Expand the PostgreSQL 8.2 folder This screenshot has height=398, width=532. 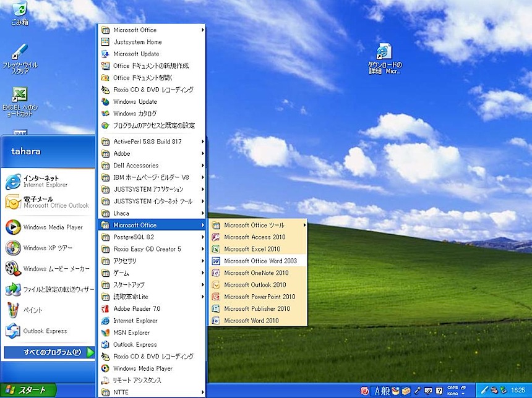[152, 237]
